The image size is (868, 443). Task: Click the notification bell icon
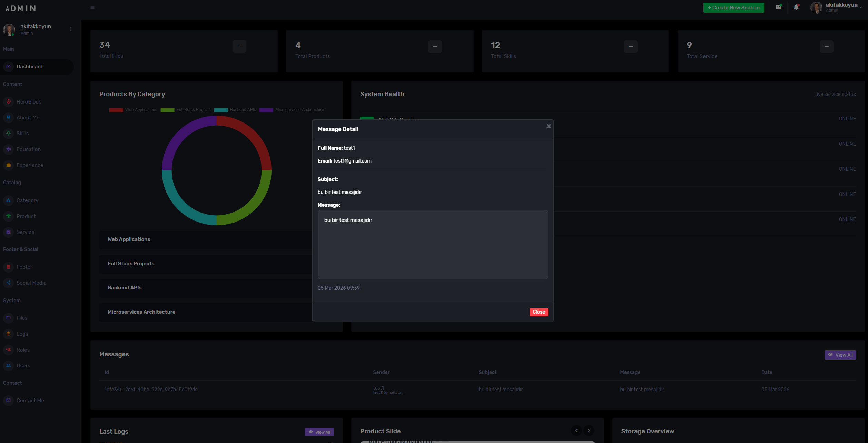[x=796, y=7]
